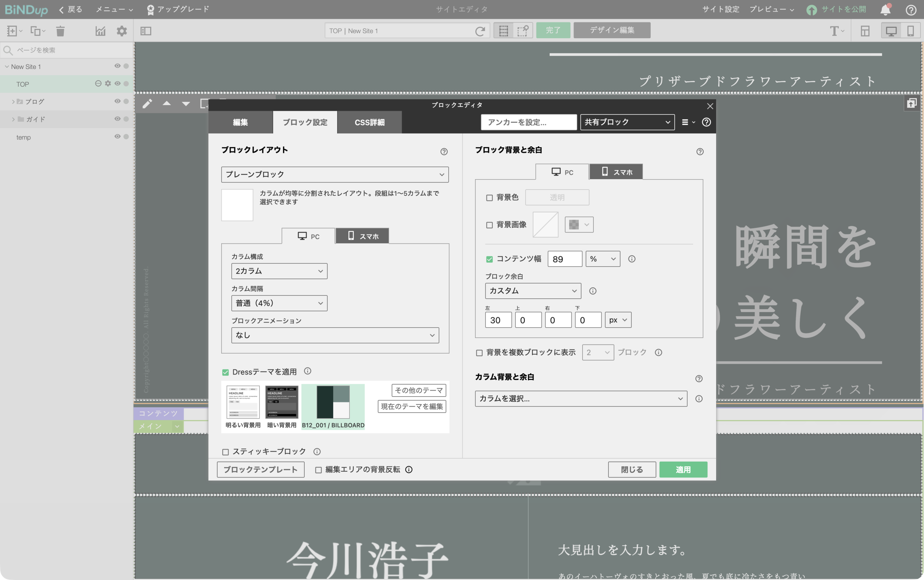
Task: Enable スティッキーブロック checkbox
Action: pos(226,452)
